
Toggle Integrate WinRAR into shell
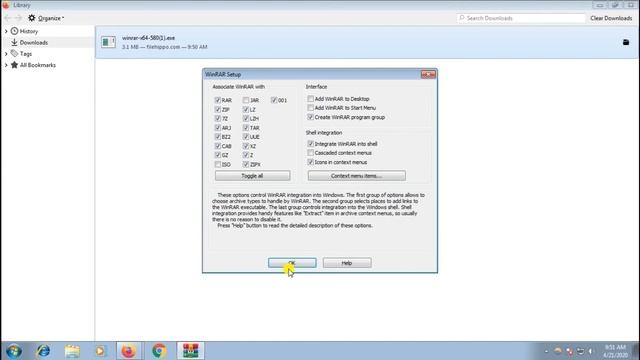[x=311, y=144]
